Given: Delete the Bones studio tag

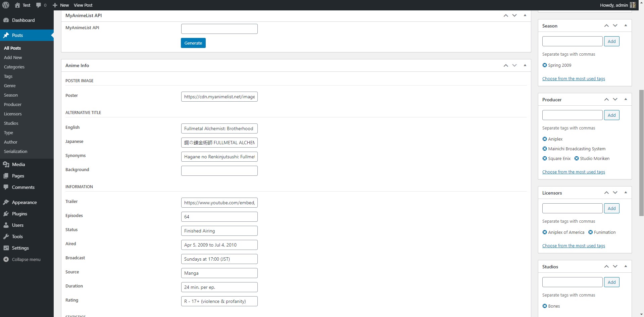Looking at the screenshot, I should tap(545, 306).
